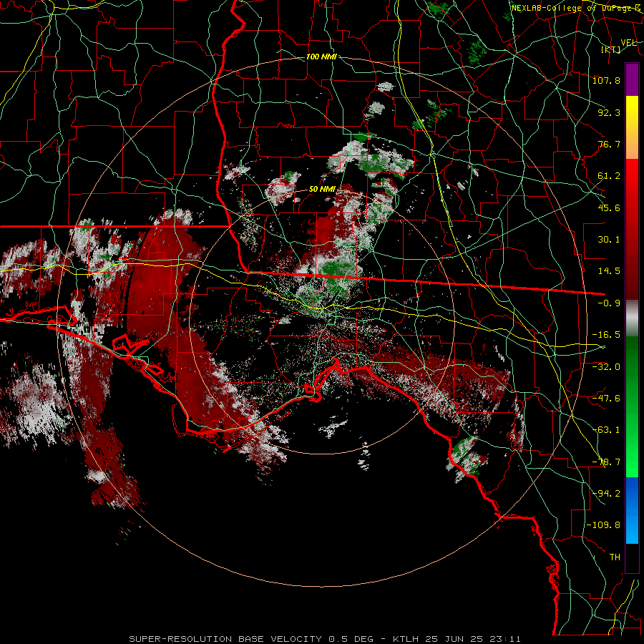Viewport: 644px width, 644px height.
Task: Click the -16.5 velocity scale value
Action: coord(606,335)
